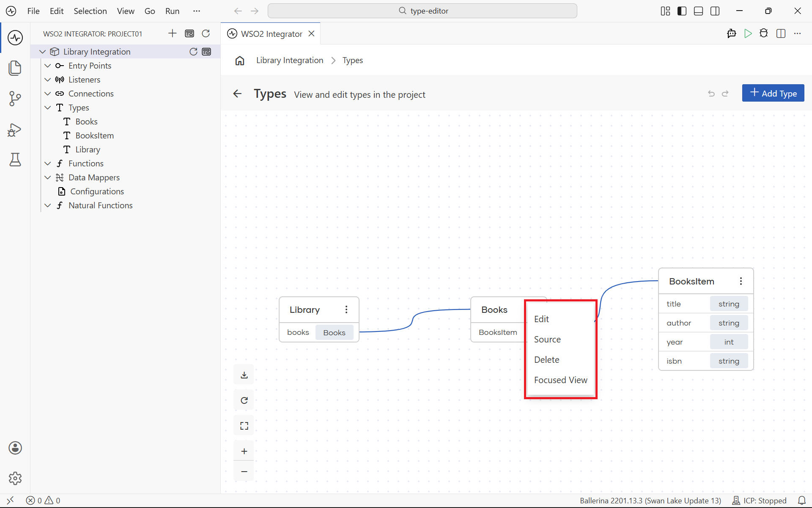The height and width of the screenshot is (508, 812).
Task: Split the editor to the right
Action: click(781, 33)
